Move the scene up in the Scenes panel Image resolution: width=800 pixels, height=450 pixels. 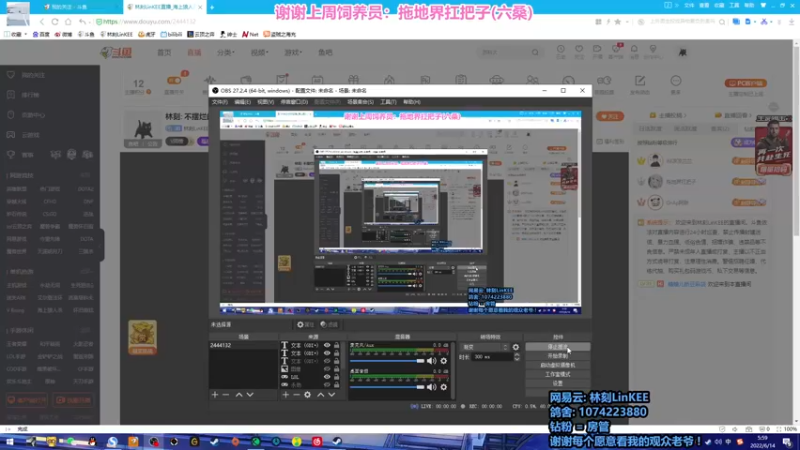coord(239,395)
